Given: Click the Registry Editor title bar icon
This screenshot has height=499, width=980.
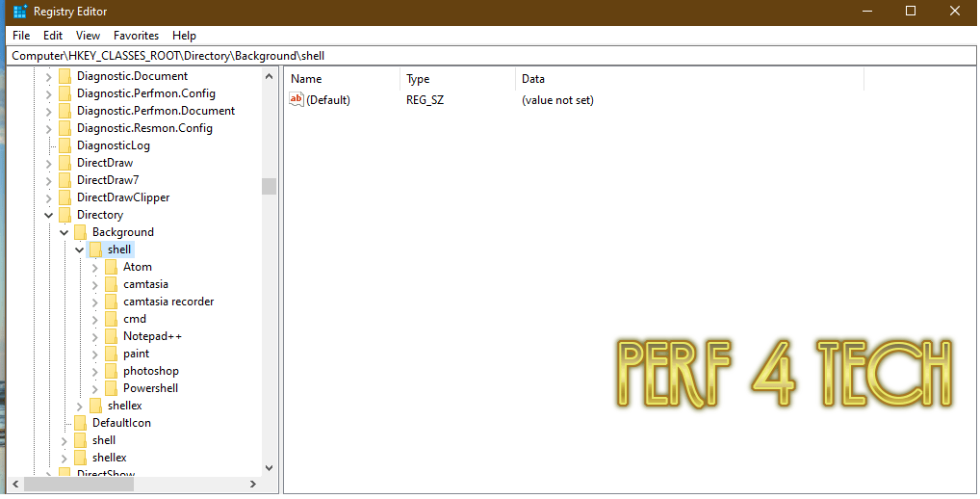Looking at the screenshot, I should coord(20,12).
